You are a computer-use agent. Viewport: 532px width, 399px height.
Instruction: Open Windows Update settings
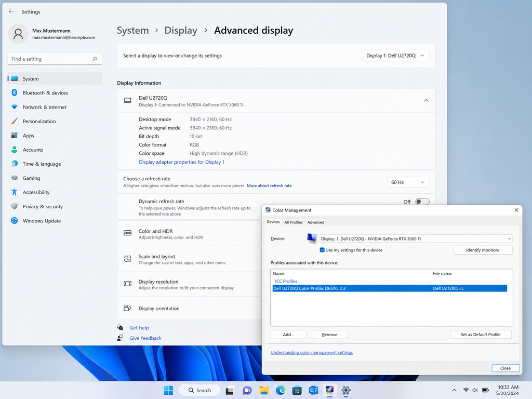coord(55,220)
